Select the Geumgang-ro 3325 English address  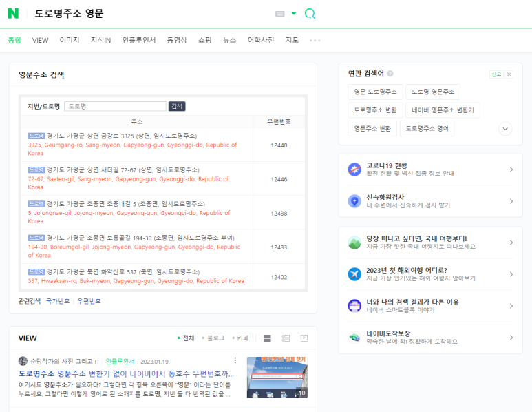[132, 149]
